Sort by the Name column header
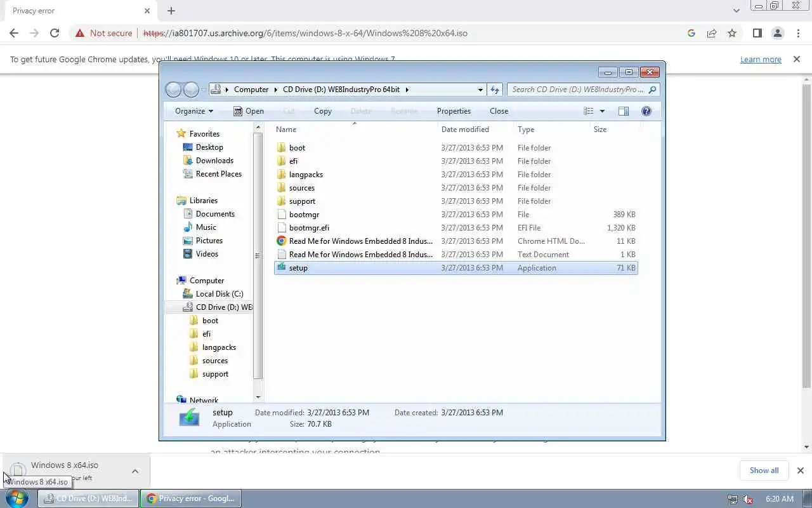Screen dimensions: 812x508 coord(357,130)
